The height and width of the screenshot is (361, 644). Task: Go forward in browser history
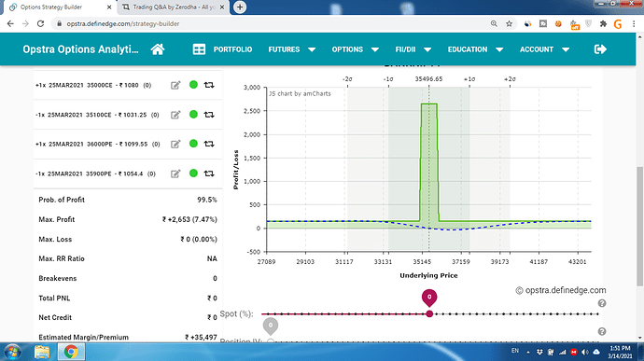25,24
